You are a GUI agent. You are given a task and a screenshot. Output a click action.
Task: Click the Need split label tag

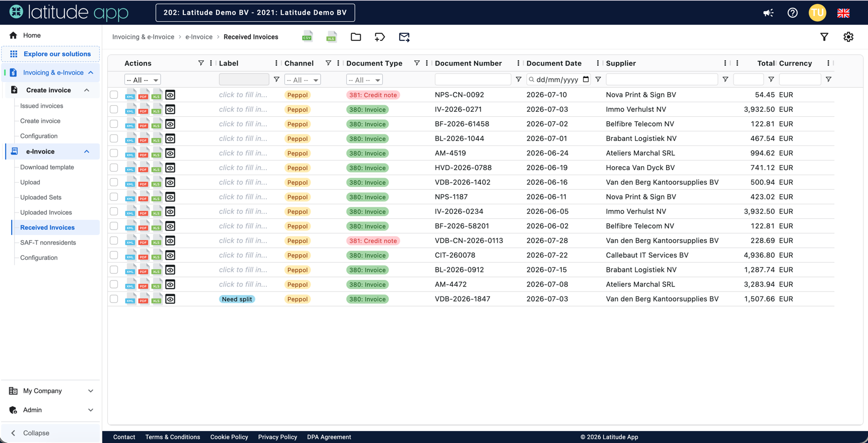237,299
